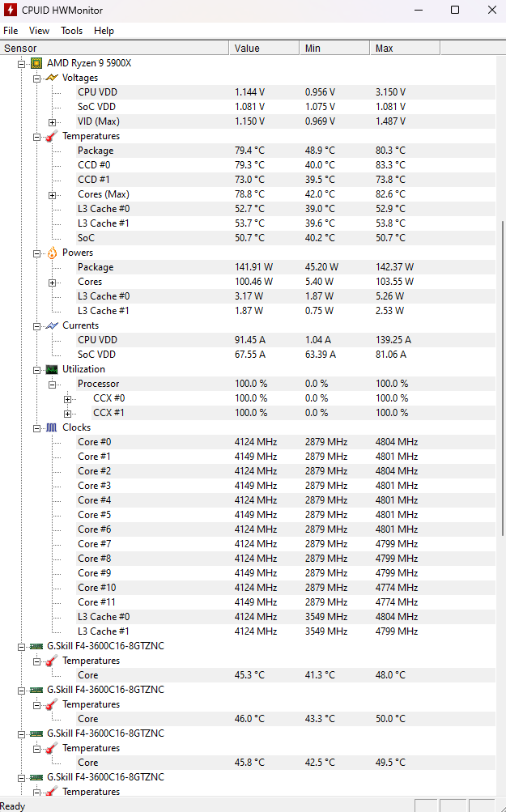Expand the CCX #0 utilization node
The height and width of the screenshot is (812, 506).
pyautogui.click(x=68, y=399)
